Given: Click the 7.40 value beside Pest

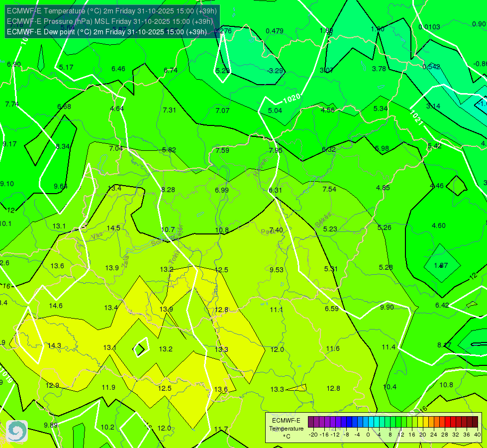Looking at the screenshot, I should [276, 230].
